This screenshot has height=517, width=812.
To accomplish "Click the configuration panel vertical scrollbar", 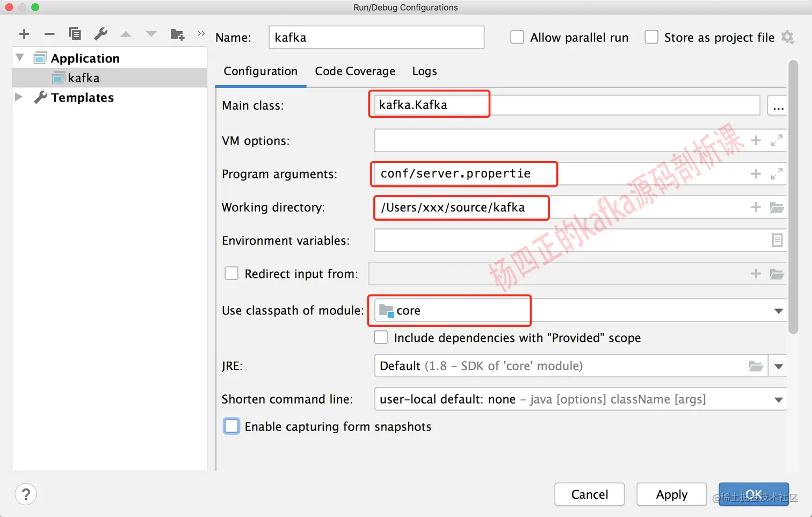I will [x=793, y=197].
